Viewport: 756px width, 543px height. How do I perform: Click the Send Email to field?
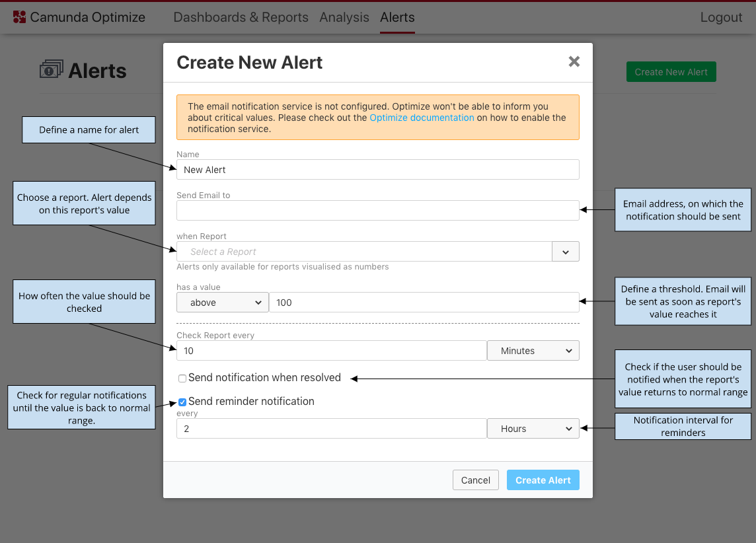[x=378, y=211]
